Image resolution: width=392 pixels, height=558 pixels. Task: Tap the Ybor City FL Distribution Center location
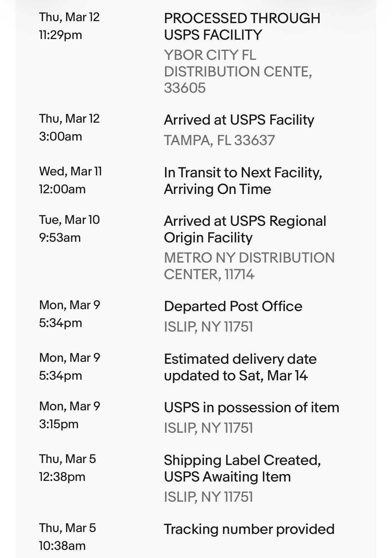[x=238, y=71]
